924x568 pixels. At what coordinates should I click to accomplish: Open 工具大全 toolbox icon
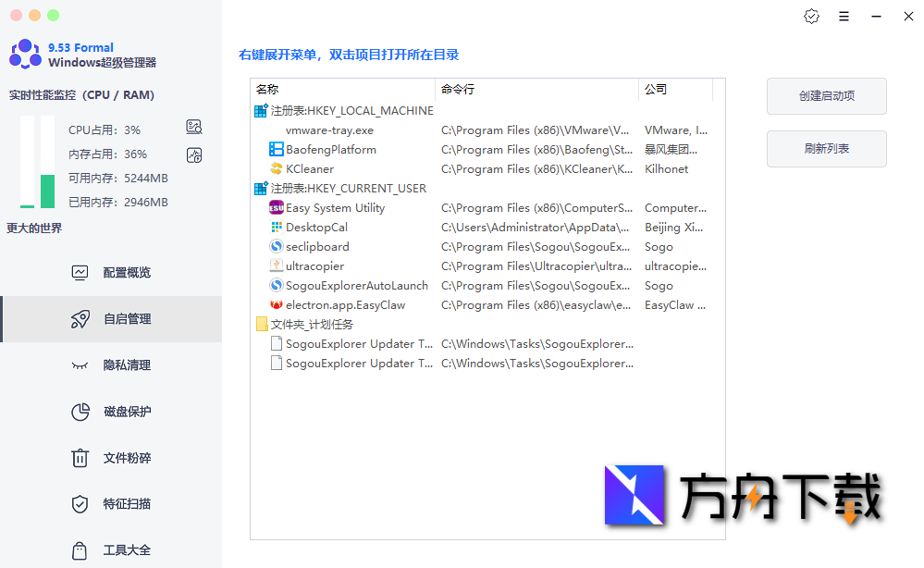click(x=80, y=549)
